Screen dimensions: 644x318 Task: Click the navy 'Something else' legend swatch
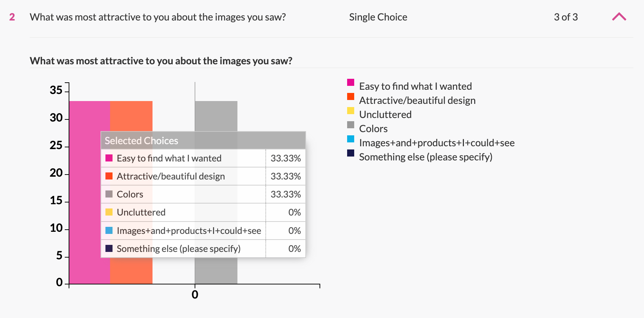[x=351, y=153]
